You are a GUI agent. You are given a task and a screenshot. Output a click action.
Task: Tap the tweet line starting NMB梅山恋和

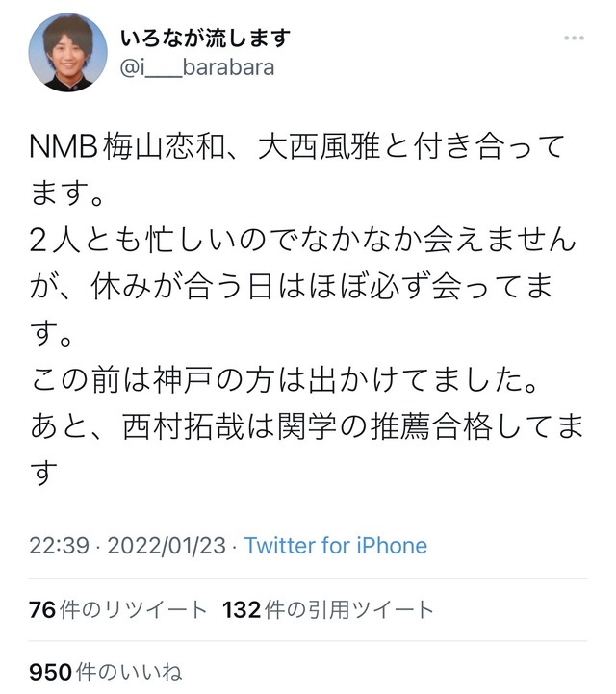point(297,146)
